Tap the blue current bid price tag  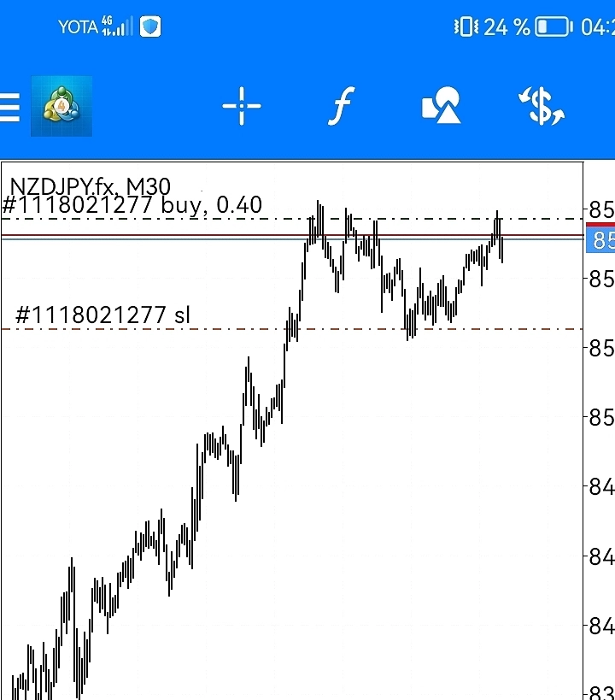(600, 240)
